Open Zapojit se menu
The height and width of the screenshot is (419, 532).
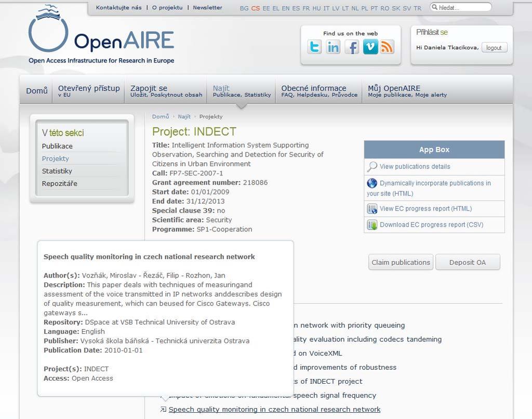pos(166,90)
